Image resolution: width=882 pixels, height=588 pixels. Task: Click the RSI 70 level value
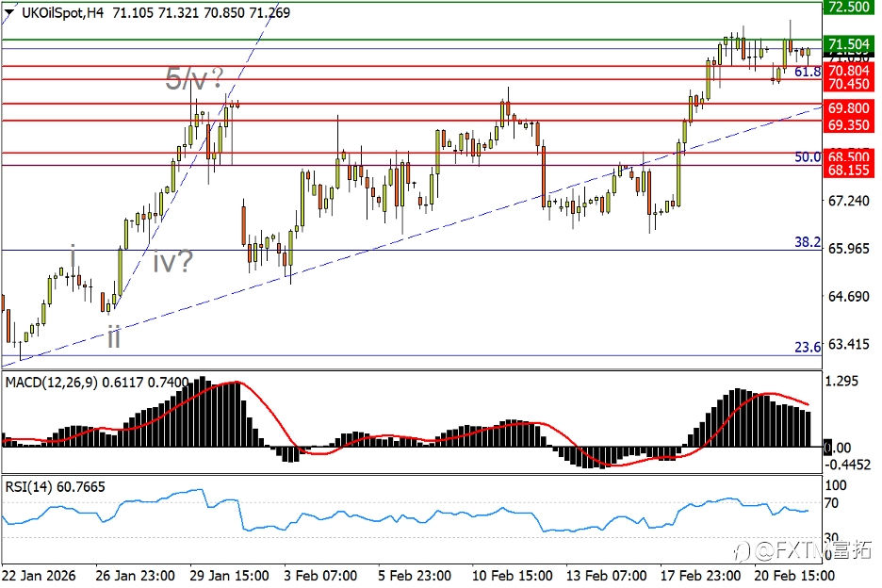[831, 503]
